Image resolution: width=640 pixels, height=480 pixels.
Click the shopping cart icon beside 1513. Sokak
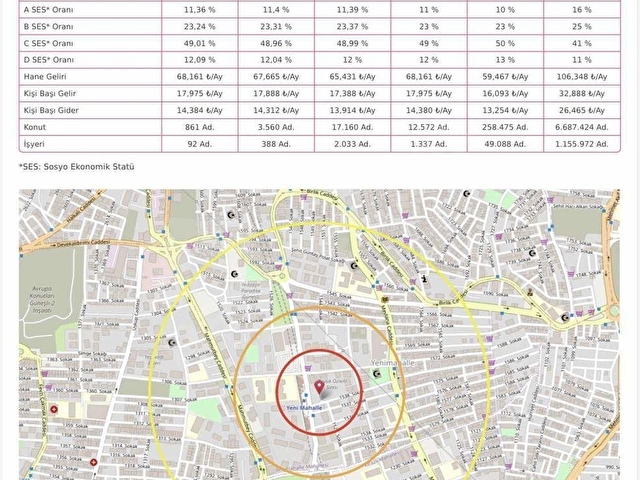tap(190, 246)
